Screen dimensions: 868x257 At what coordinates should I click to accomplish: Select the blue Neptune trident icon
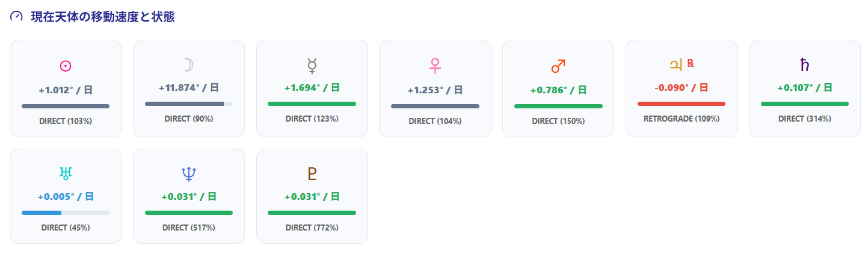[189, 174]
